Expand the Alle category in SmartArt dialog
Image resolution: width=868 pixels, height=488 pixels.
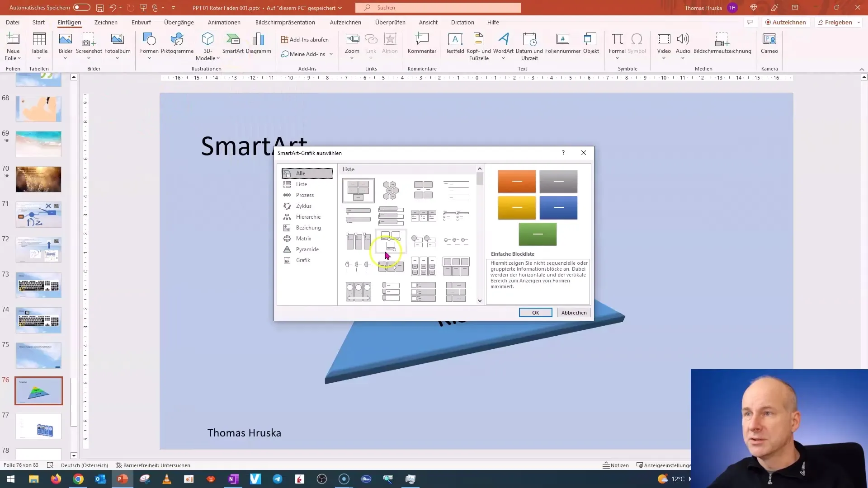[307, 173]
